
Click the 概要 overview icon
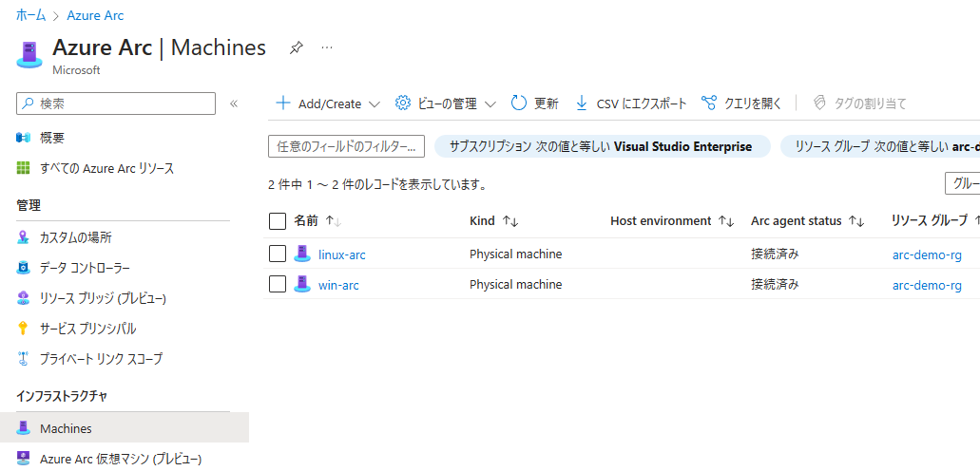tap(23, 138)
